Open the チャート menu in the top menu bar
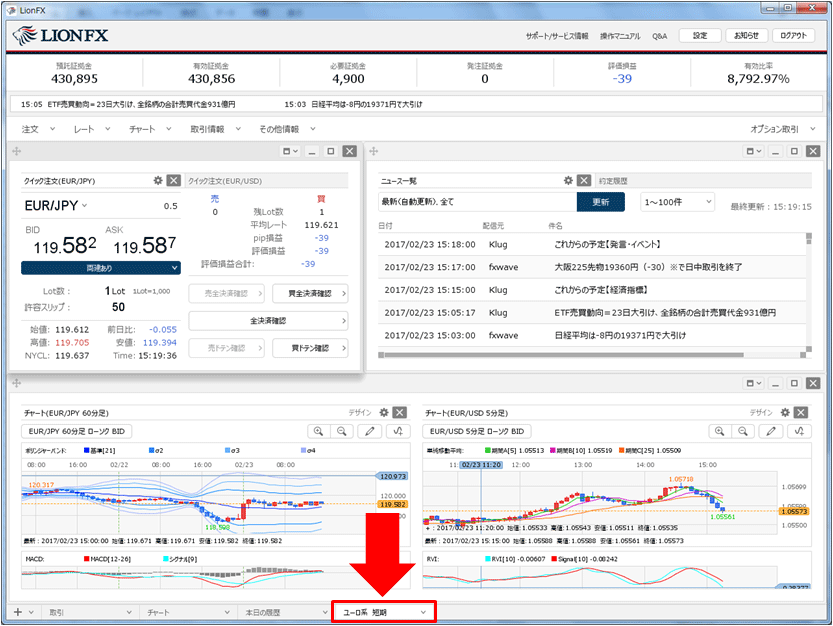The width and height of the screenshot is (833, 626). pos(150,129)
